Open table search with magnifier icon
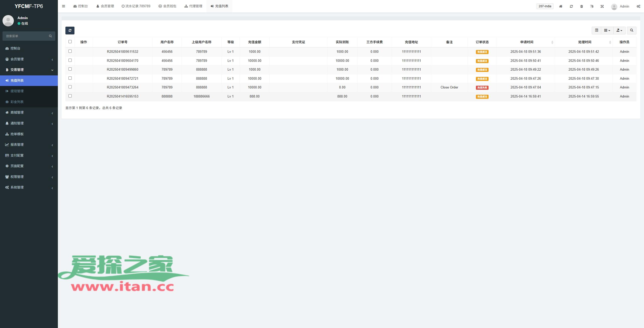 pos(632,30)
